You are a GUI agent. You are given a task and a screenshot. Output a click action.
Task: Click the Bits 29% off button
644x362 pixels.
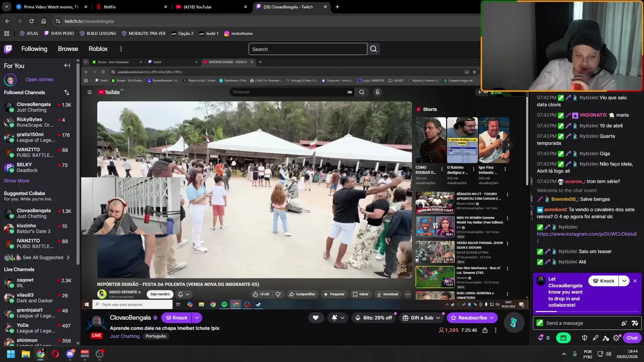(x=373, y=317)
